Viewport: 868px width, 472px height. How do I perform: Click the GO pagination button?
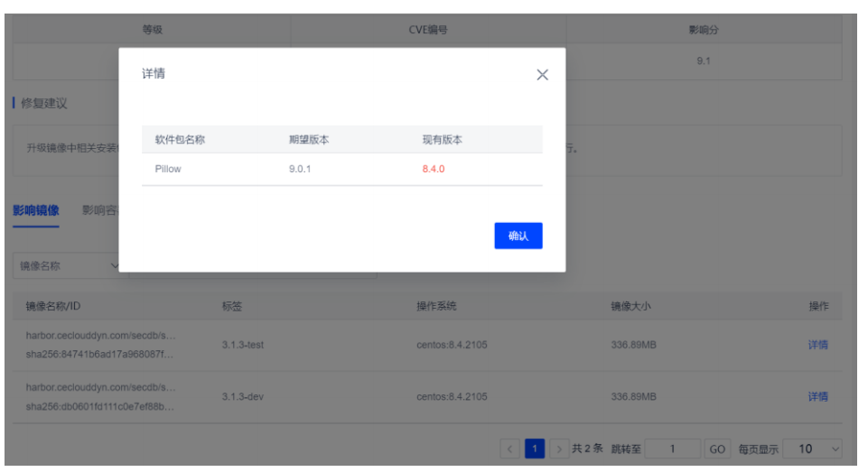click(x=717, y=449)
